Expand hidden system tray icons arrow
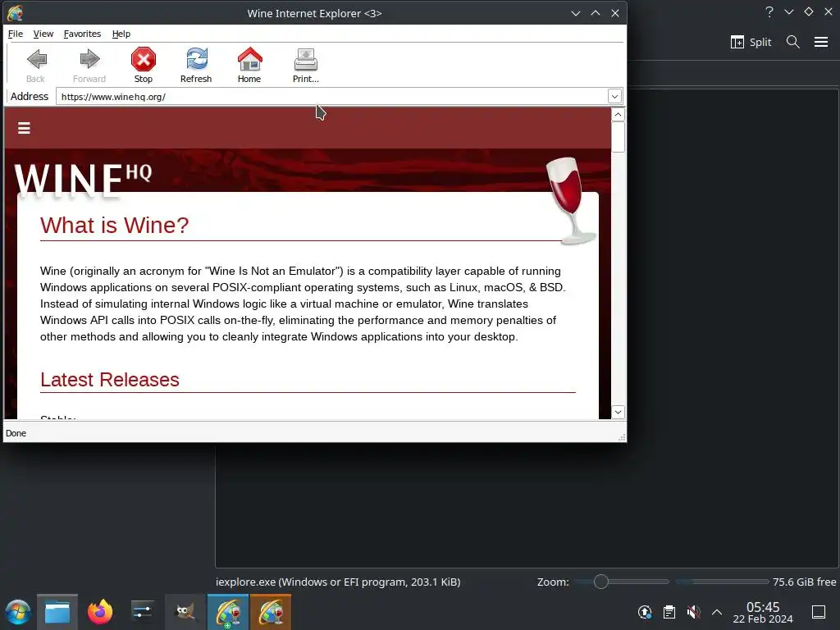840x630 pixels. [x=717, y=612]
